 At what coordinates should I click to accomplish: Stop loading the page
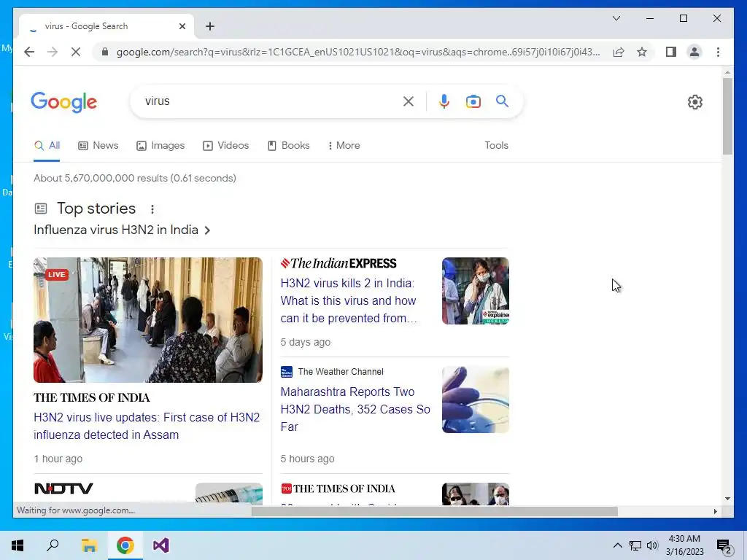[76, 52]
